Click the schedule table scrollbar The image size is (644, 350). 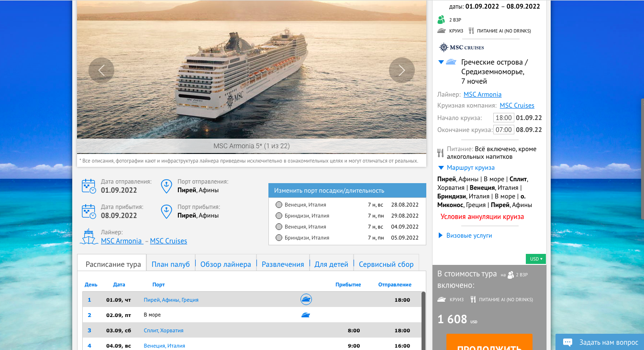tap(423, 320)
